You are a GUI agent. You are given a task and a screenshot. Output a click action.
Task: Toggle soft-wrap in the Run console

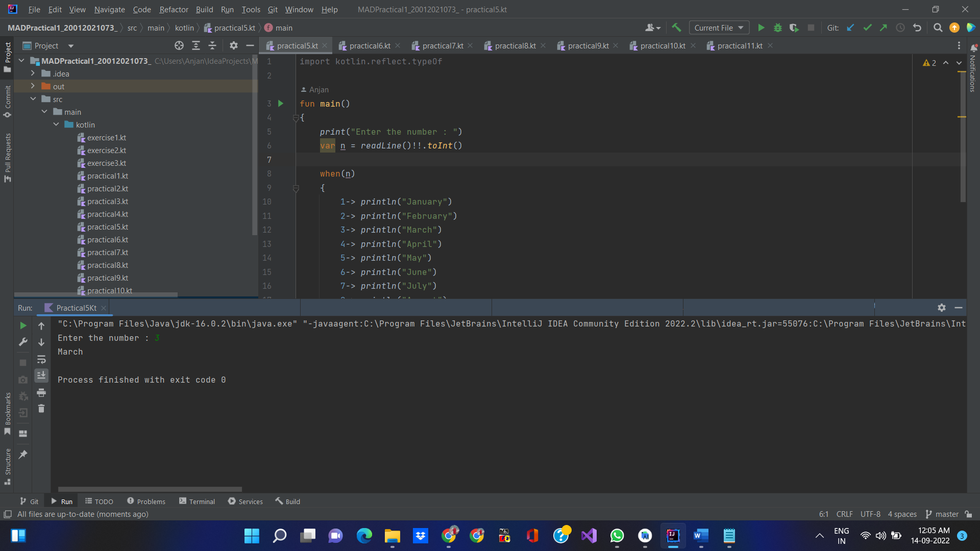click(x=41, y=360)
